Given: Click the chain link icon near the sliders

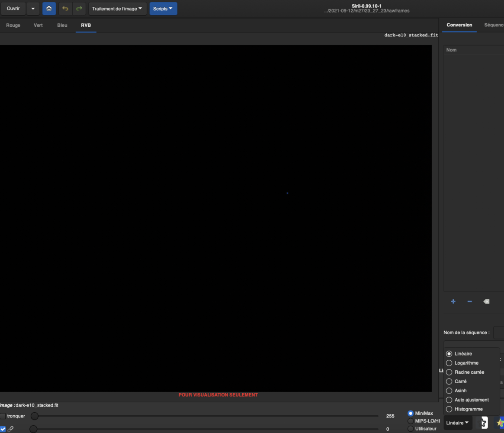Looking at the screenshot, I should point(10,428).
